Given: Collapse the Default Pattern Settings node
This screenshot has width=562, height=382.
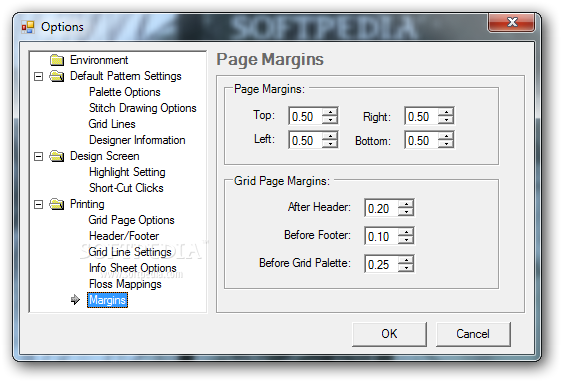Looking at the screenshot, I should point(38,76).
